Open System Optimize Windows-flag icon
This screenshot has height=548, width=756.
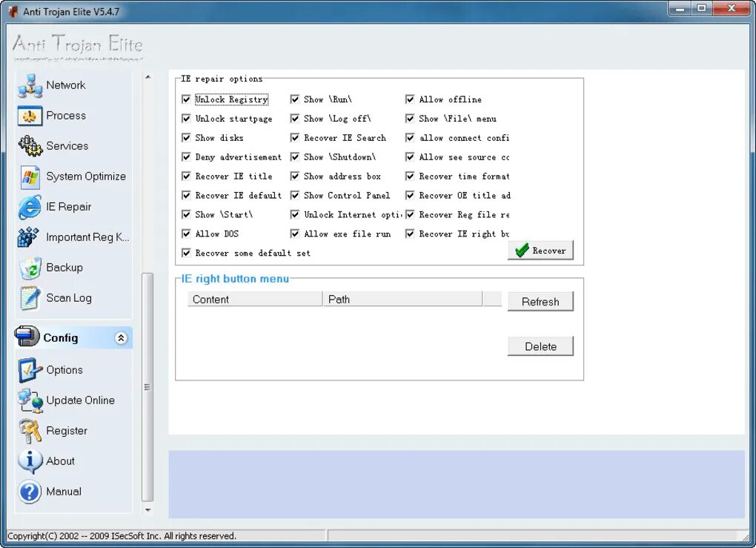coord(30,176)
